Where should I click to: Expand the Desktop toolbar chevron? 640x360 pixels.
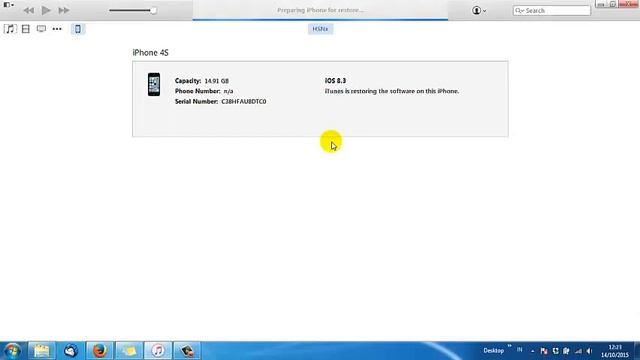[x=509, y=346]
